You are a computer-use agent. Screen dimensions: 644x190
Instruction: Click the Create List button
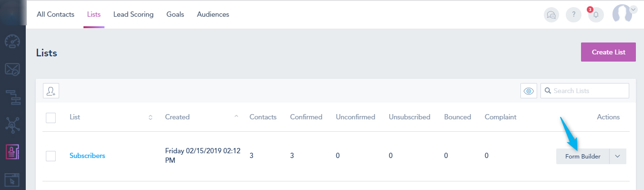[x=608, y=52]
